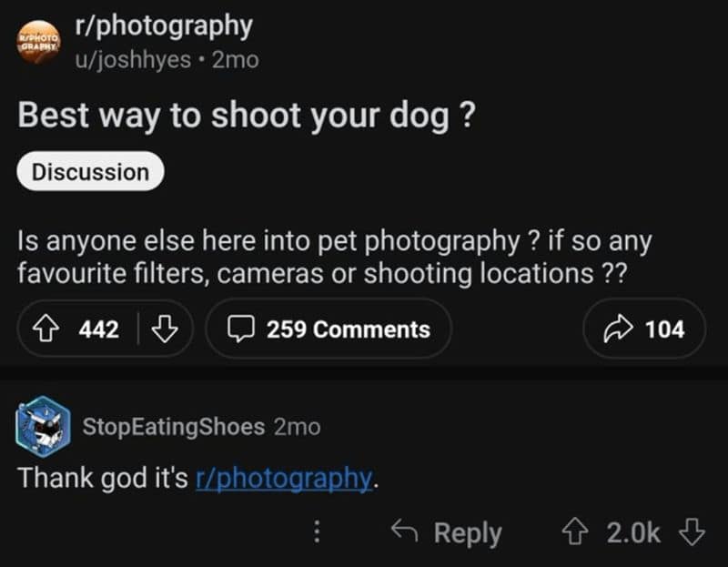Open StopEatingShoes username profile

click(x=174, y=426)
